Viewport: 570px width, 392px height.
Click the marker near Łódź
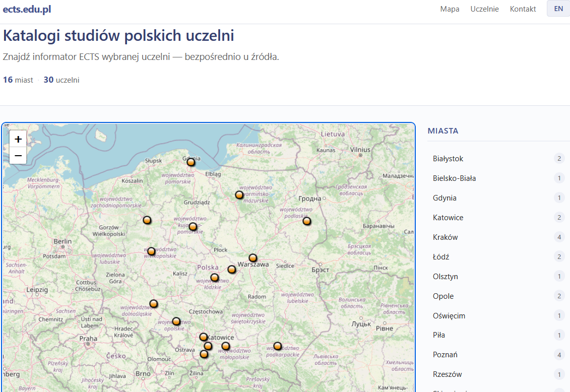coord(215,277)
